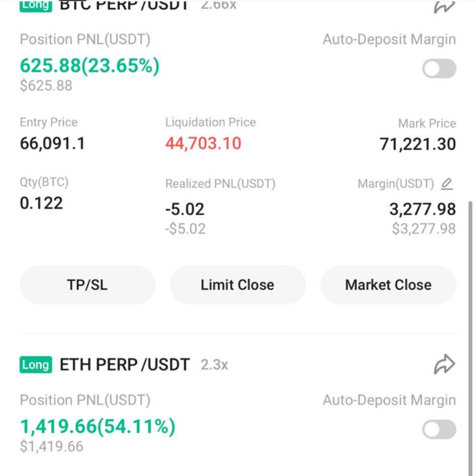Open TP/SL settings for BTC position
The width and height of the screenshot is (476, 476).
point(87,285)
